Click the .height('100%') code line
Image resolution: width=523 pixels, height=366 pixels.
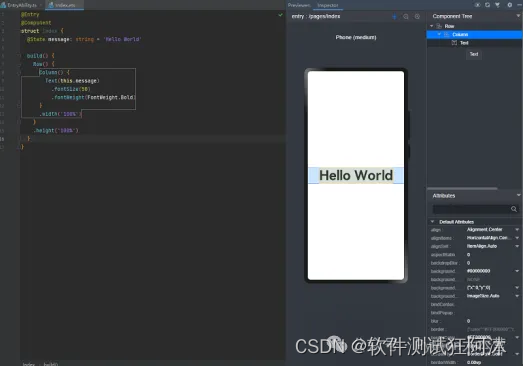[56, 130]
